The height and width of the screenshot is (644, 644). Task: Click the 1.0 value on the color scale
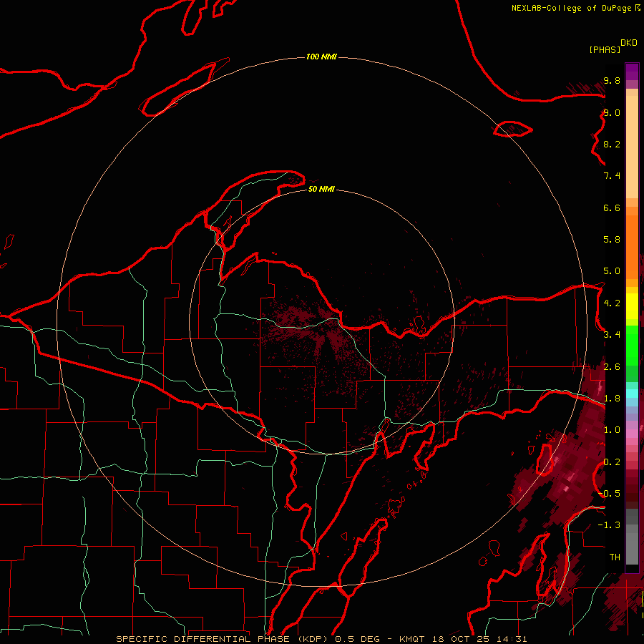(612, 430)
